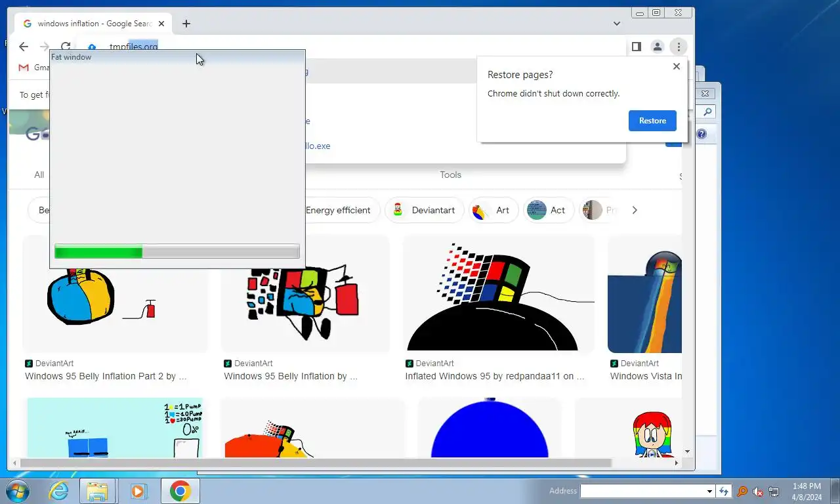Show more filter chips with right chevron
840x504 pixels.
(634, 210)
